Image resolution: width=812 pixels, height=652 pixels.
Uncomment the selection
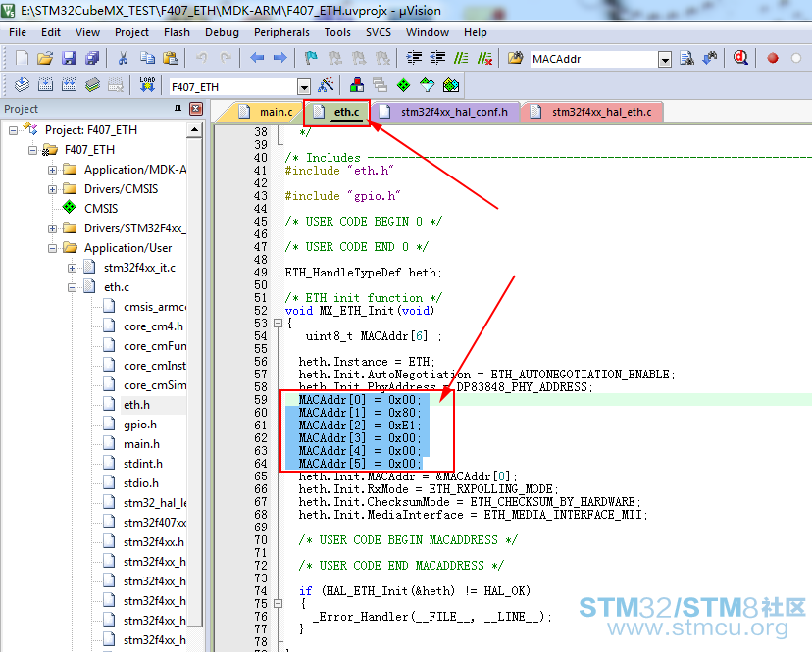[484, 58]
